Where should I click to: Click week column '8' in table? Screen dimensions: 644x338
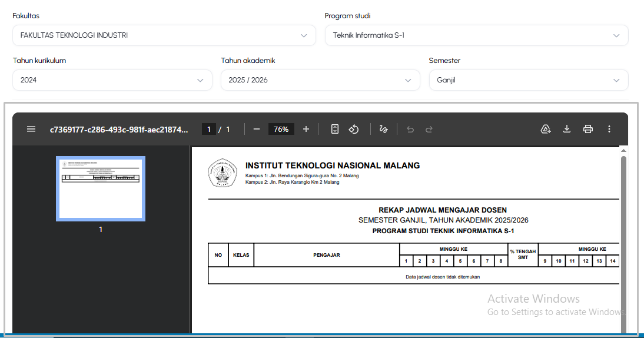tap(501, 261)
